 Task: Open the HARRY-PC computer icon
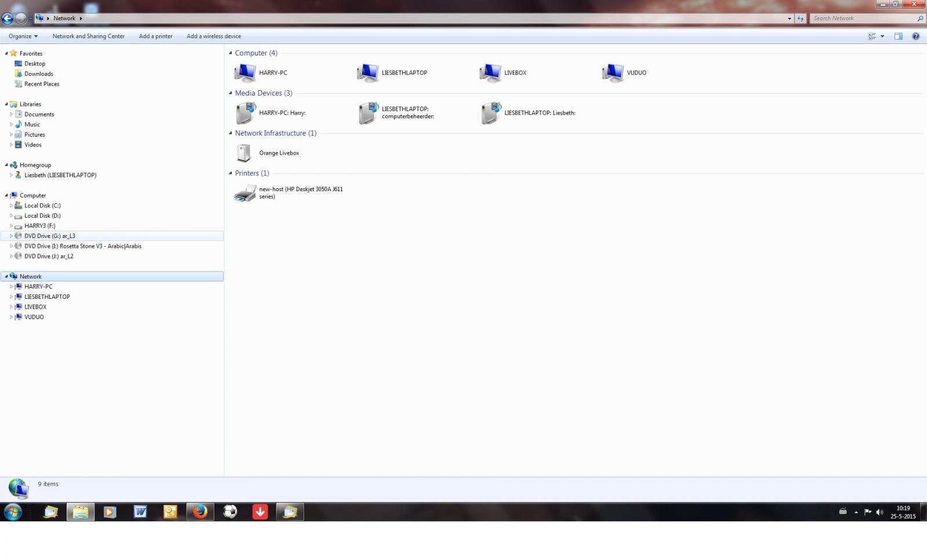click(245, 73)
